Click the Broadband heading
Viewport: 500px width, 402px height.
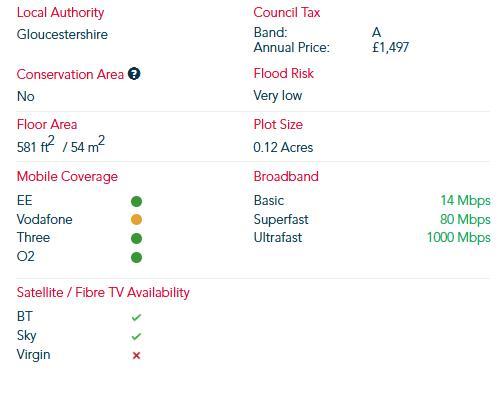(x=286, y=176)
